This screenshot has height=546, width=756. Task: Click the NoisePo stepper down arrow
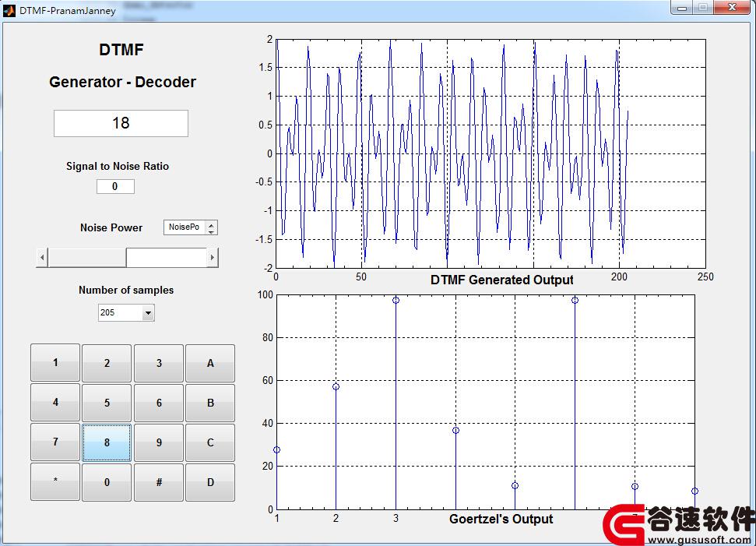coord(211,231)
